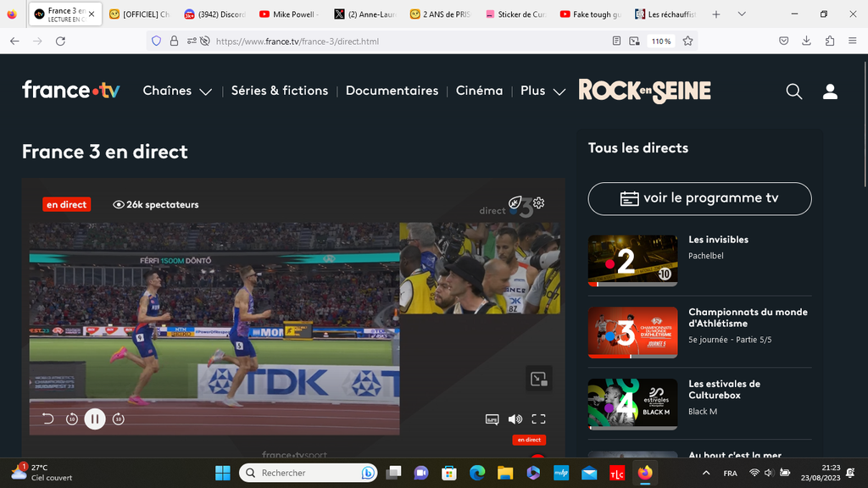
Task: Open subtitles options in the player
Action: 492,419
